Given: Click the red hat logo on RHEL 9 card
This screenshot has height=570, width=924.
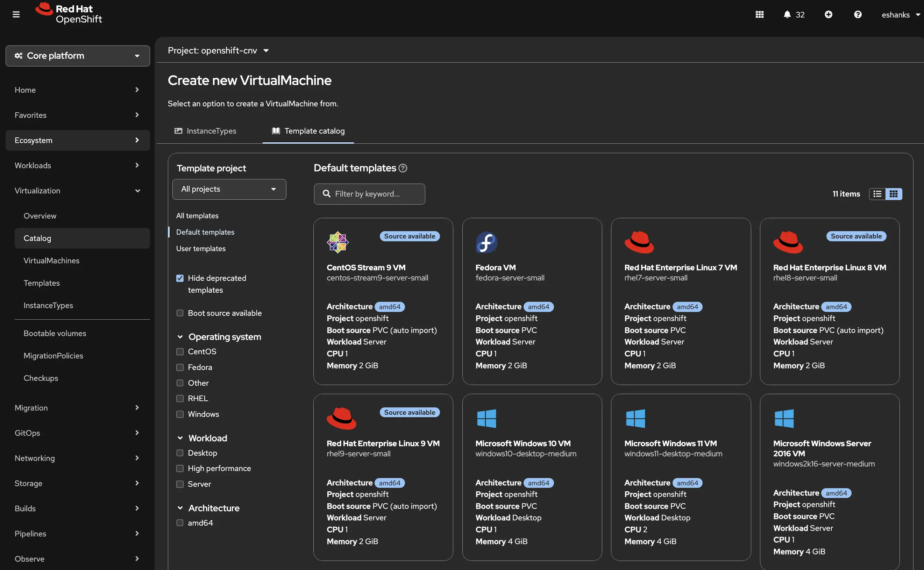Looking at the screenshot, I should pos(341,419).
